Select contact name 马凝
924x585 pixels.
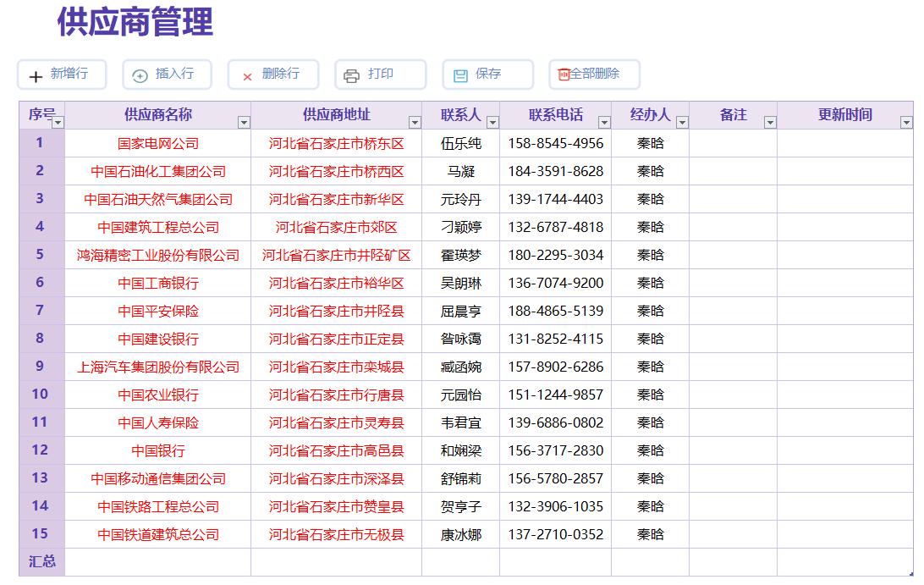[x=461, y=172]
